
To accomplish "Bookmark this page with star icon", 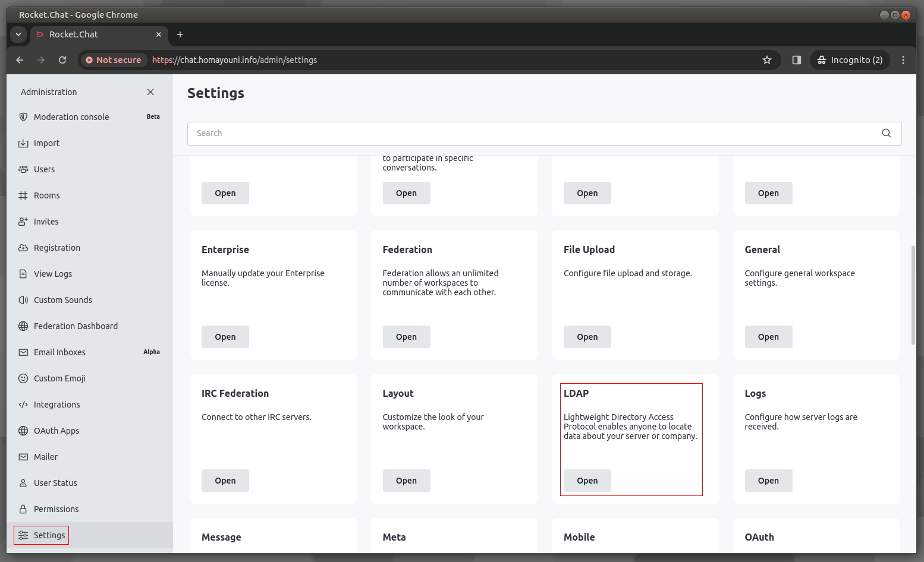I will click(767, 60).
